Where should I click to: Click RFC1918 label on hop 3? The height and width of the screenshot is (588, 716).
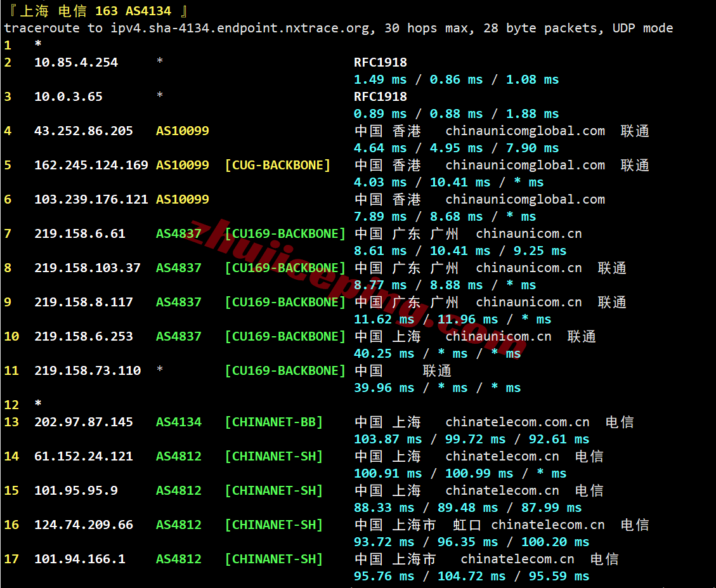(381, 97)
